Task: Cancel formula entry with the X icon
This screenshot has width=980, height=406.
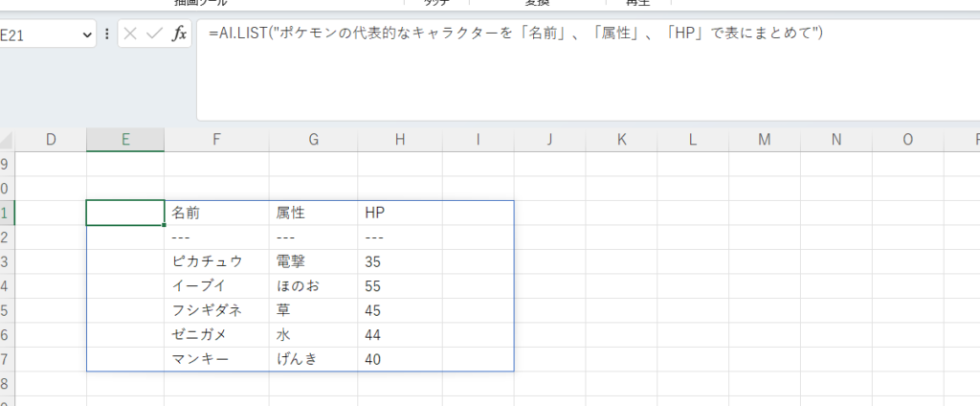Action: pos(130,34)
